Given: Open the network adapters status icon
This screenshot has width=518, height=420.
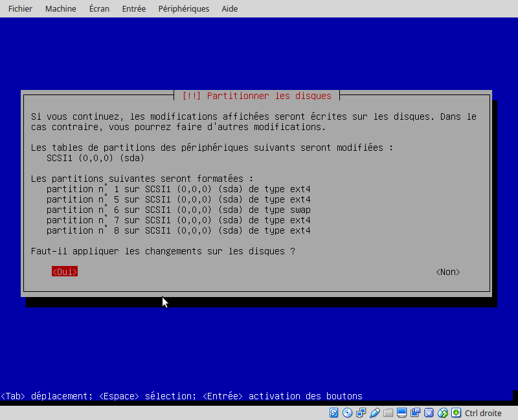Looking at the screenshot, I should pos(361,413).
